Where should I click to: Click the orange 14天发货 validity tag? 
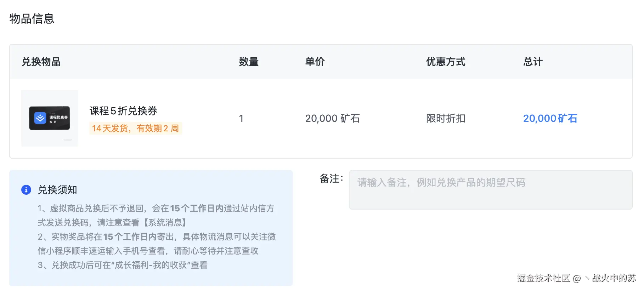pyautogui.click(x=135, y=128)
